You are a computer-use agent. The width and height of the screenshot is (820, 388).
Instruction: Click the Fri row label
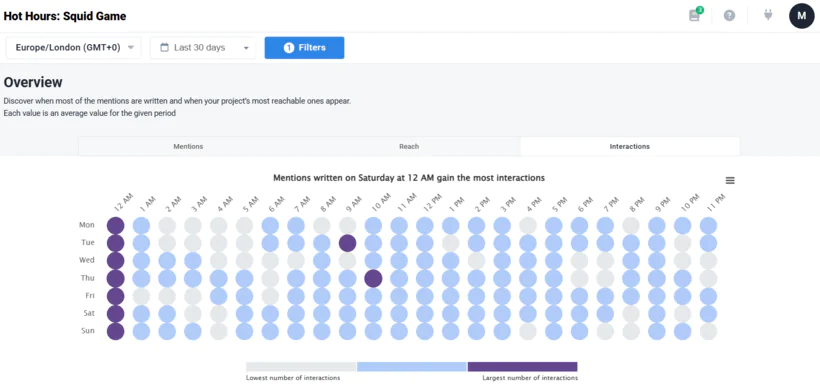89,296
